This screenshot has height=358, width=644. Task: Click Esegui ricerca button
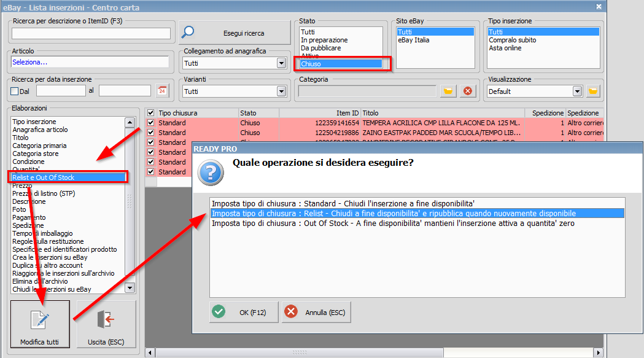pos(235,33)
